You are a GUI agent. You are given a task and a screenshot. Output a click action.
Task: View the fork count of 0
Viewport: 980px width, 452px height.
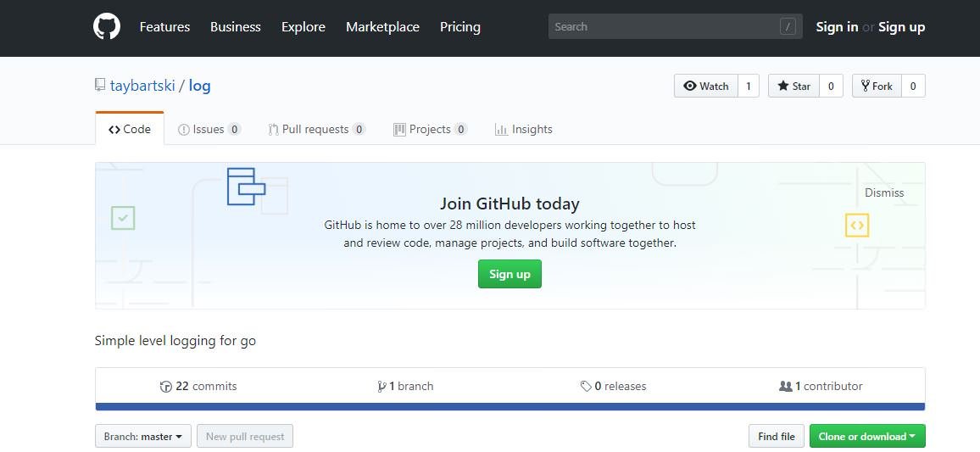click(x=912, y=86)
